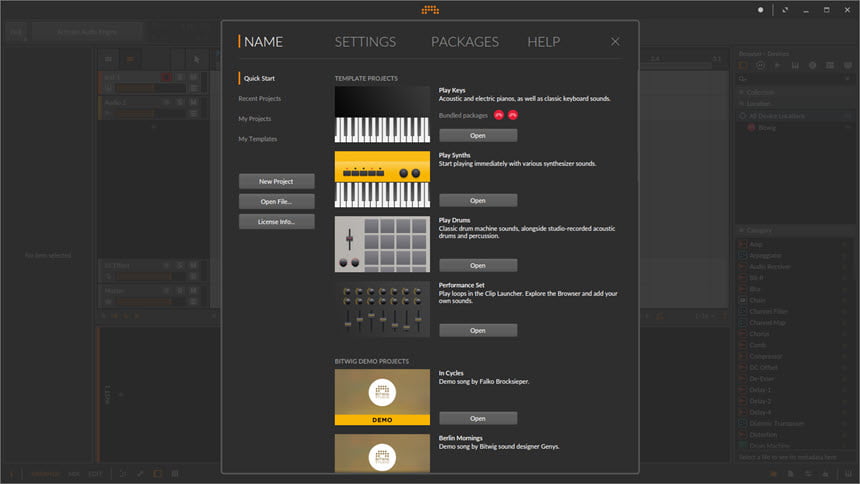Click first red bundled package icon
The width and height of the screenshot is (860, 484).
click(499, 115)
